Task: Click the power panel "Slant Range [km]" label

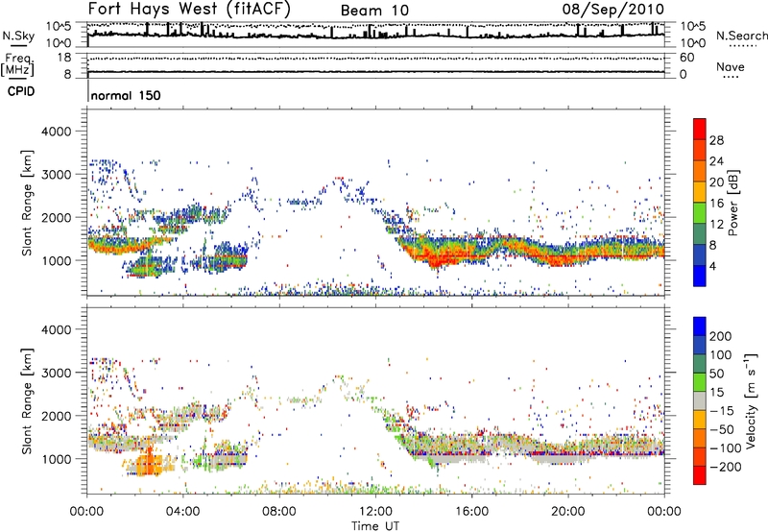Action: 27,203
